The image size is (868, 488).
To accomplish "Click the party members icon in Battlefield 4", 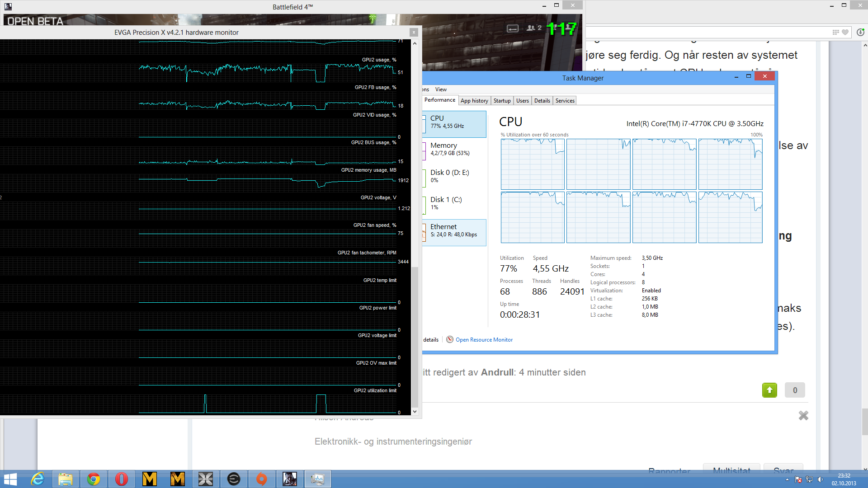I will pos(534,28).
